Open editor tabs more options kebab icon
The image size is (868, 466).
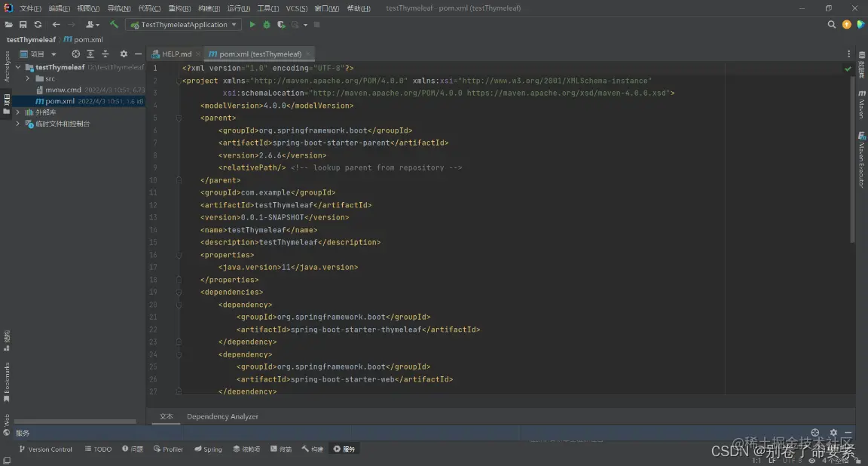coord(848,54)
